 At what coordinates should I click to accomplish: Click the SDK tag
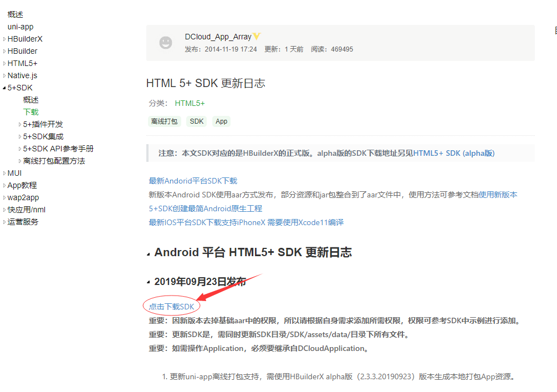(197, 121)
